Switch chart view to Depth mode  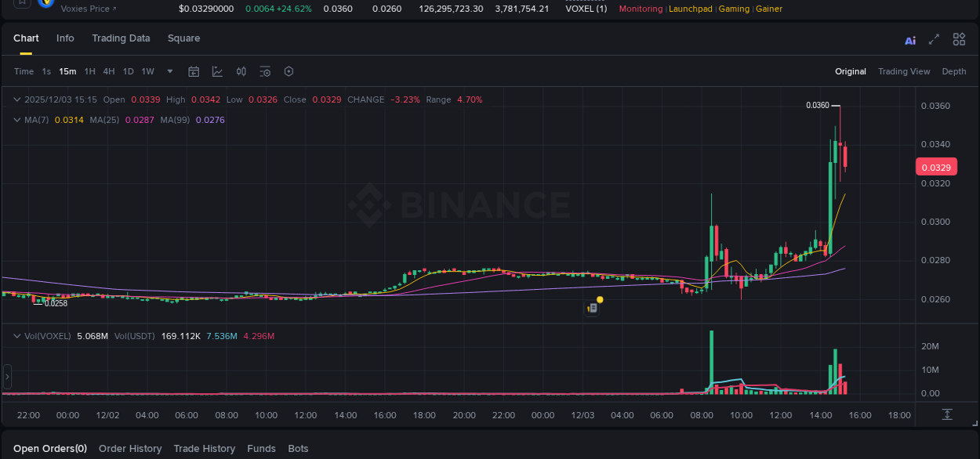coord(953,71)
